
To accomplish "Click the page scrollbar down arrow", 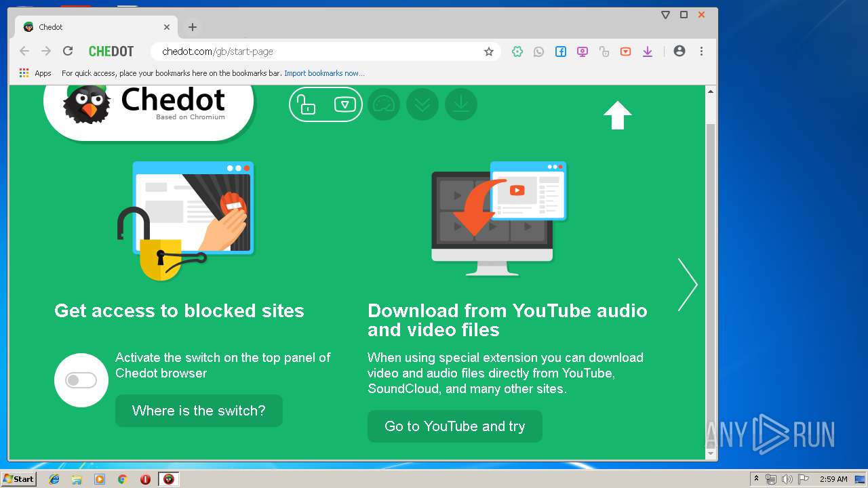I will (x=711, y=453).
